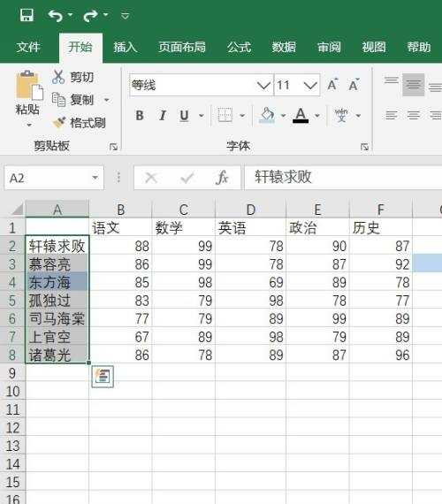The image size is (442, 504).
Task: Switch to the 数据 tab
Action: tap(284, 47)
